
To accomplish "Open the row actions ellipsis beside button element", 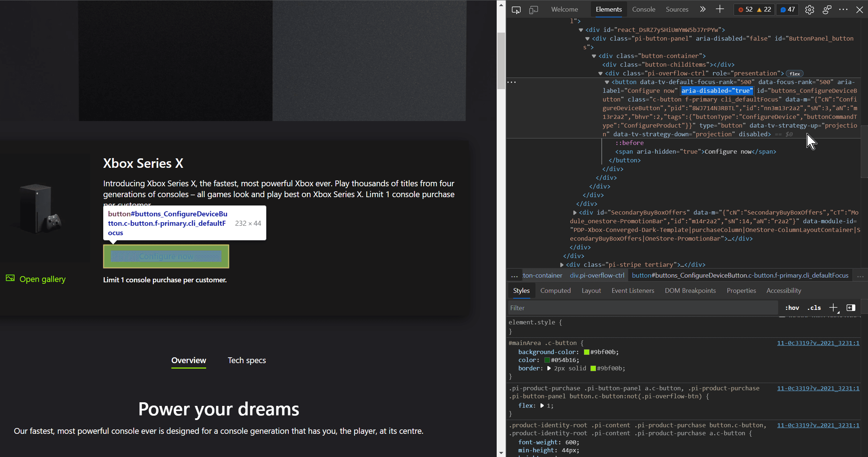I will coord(512,82).
